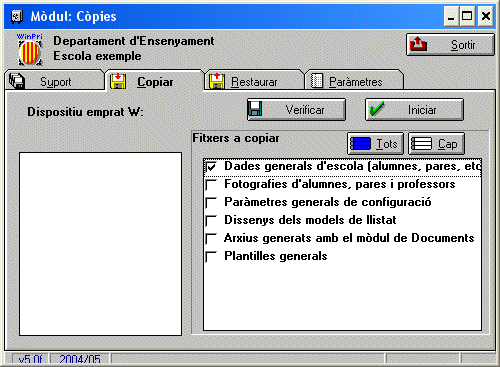Uncheck Dades generals d'escola checkbox
The height and width of the screenshot is (367, 500).
(x=211, y=166)
